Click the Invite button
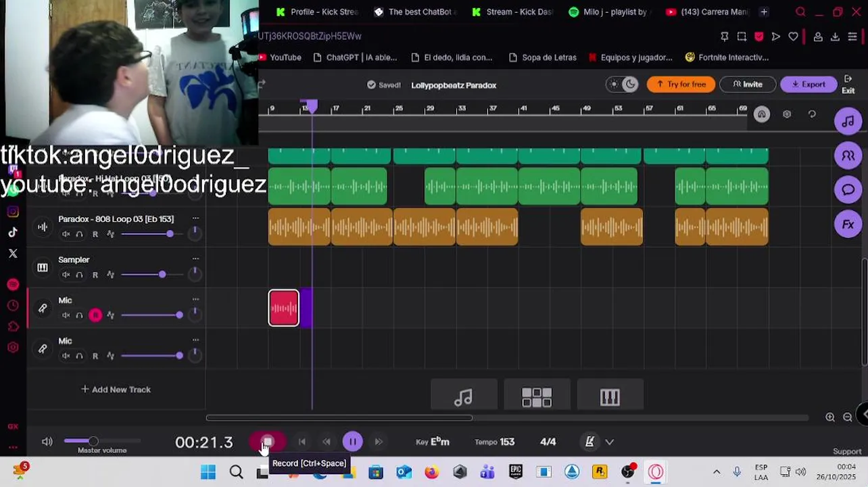 748,85
